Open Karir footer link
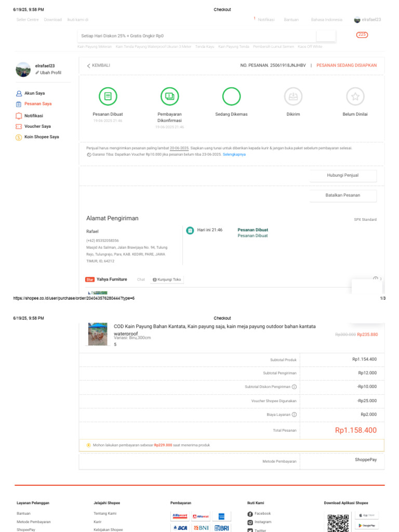399x532 pixels. coord(97,522)
